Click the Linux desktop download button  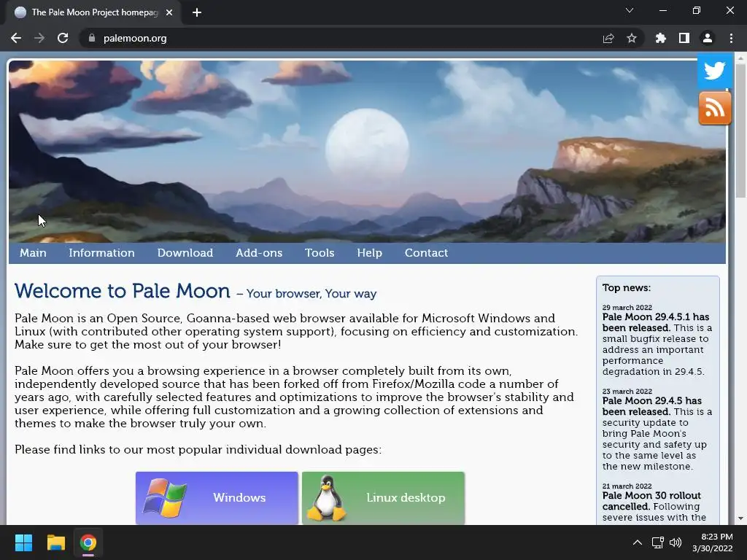(x=383, y=497)
